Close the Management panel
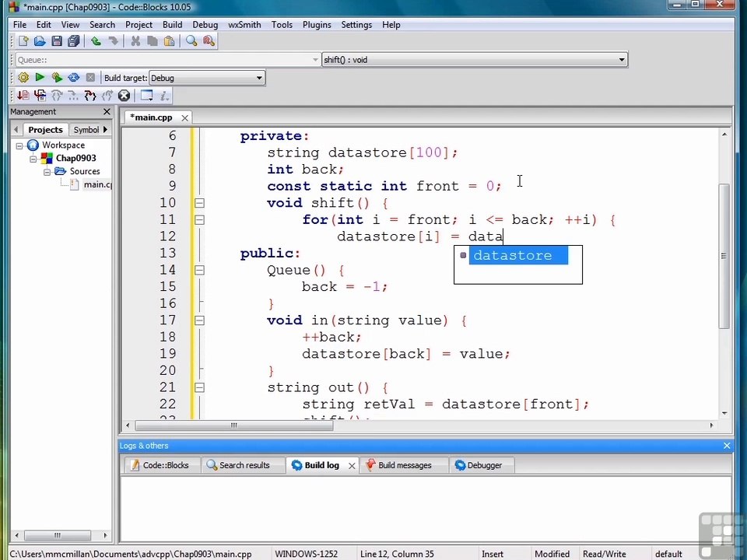 [x=107, y=111]
